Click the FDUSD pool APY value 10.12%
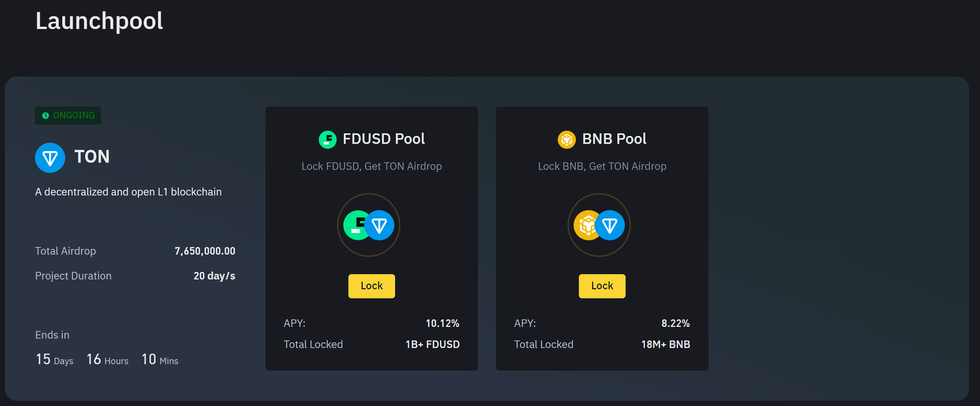Image resolution: width=980 pixels, height=406 pixels. pyautogui.click(x=442, y=324)
